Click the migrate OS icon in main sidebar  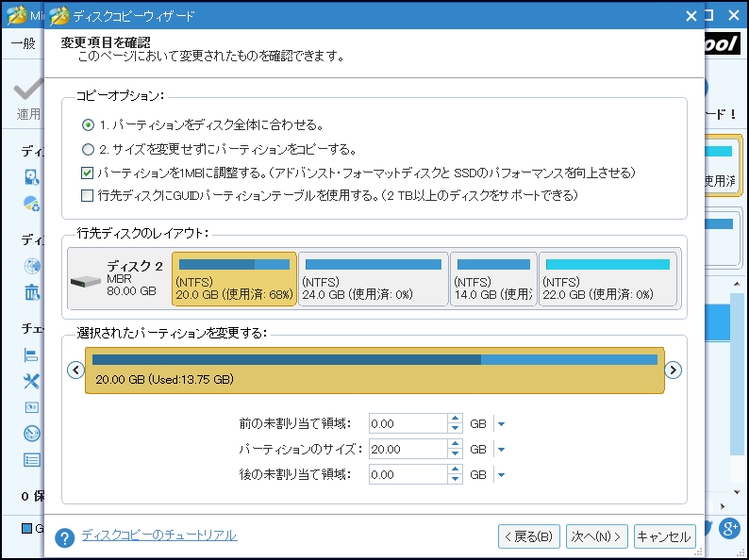tap(31, 204)
